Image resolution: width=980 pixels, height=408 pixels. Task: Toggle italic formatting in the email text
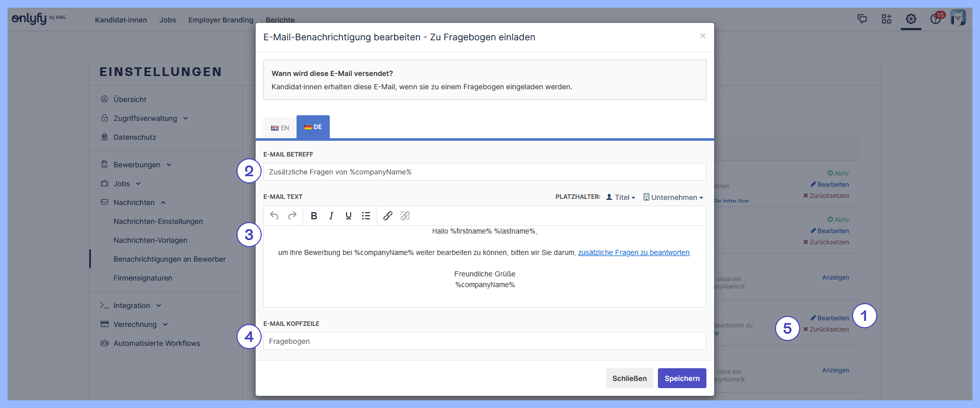point(331,216)
